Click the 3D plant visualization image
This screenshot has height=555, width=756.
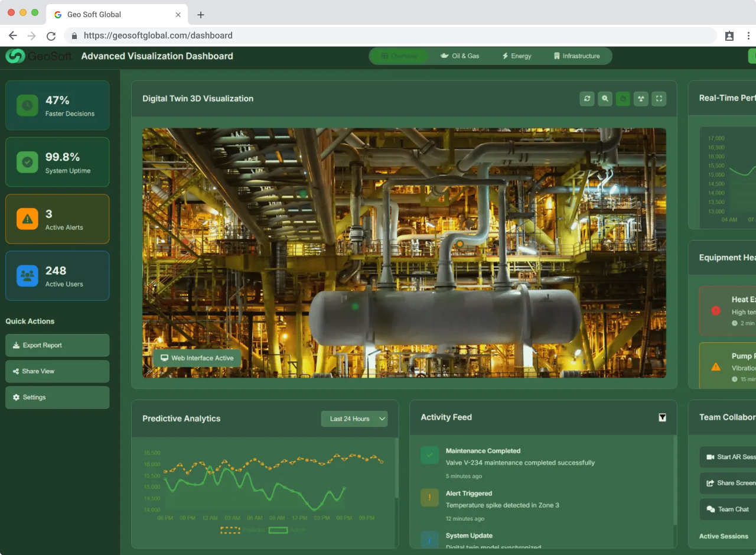coord(404,253)
